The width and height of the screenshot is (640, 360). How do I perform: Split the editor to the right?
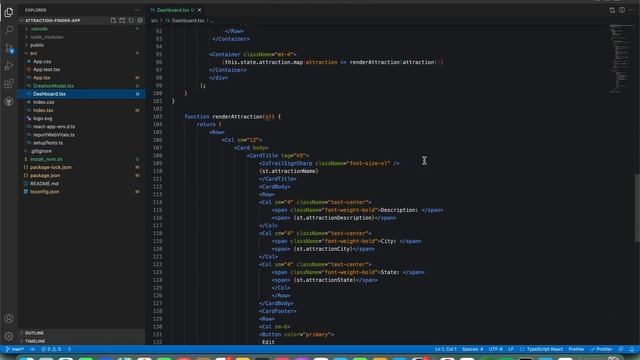[622, 10]
